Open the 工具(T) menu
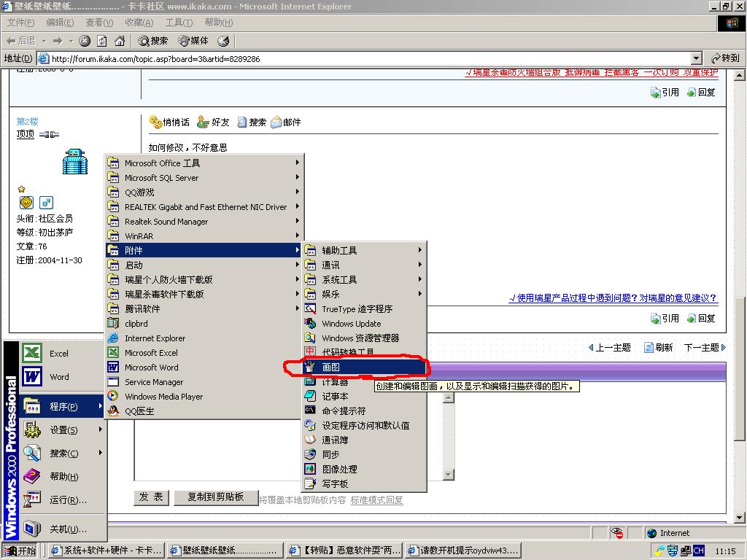 tap(179, 23)
